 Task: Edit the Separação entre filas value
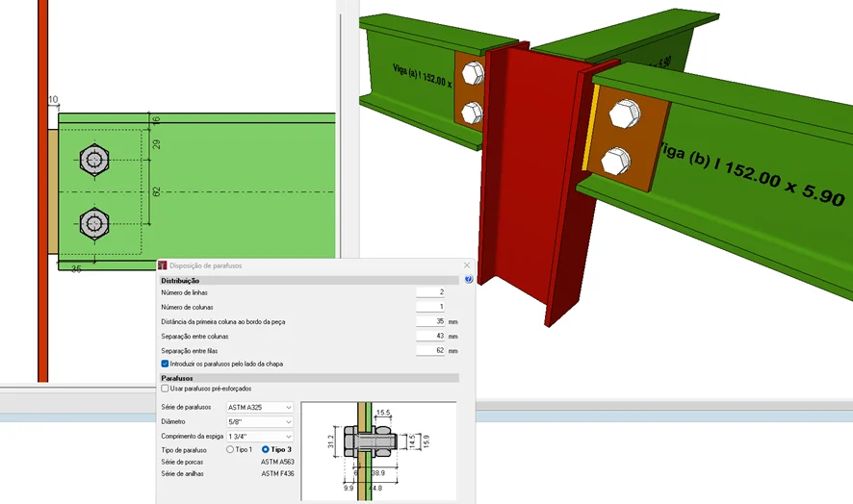[431, 351]
